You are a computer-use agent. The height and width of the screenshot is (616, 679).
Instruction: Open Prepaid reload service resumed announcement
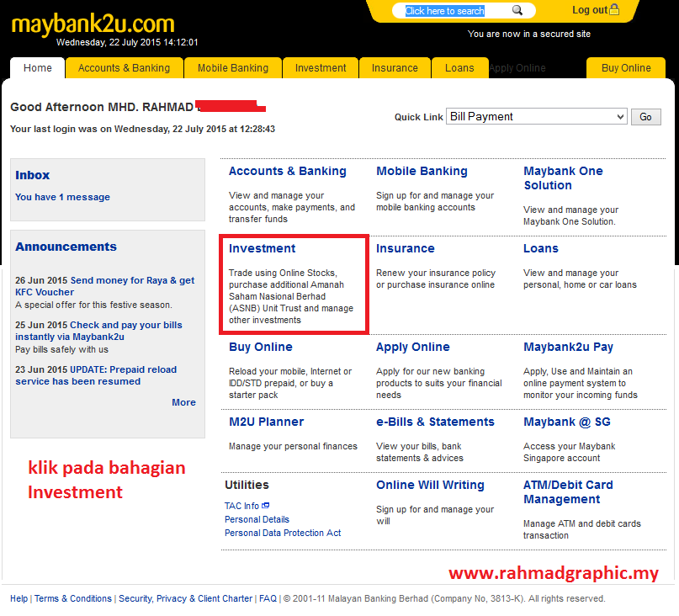click(x=96, y=375)
